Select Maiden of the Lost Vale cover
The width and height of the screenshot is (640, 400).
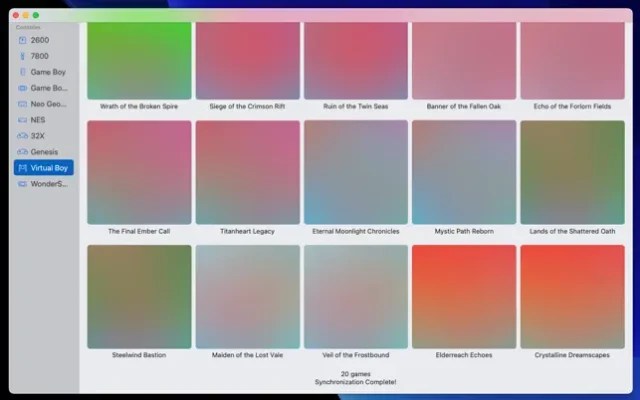[x=248, y=297]
